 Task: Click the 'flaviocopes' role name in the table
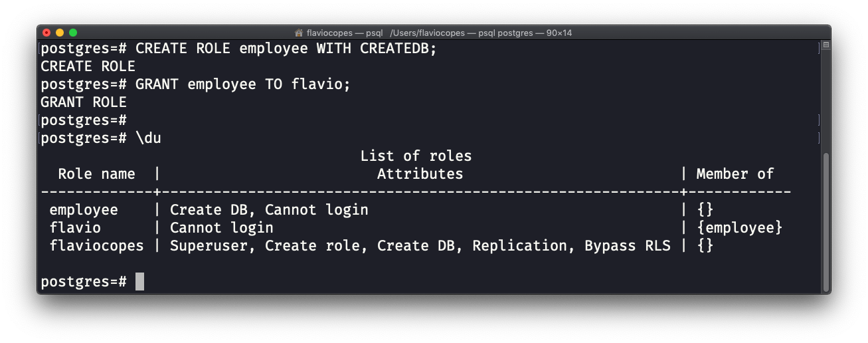[x=96, y=246]
